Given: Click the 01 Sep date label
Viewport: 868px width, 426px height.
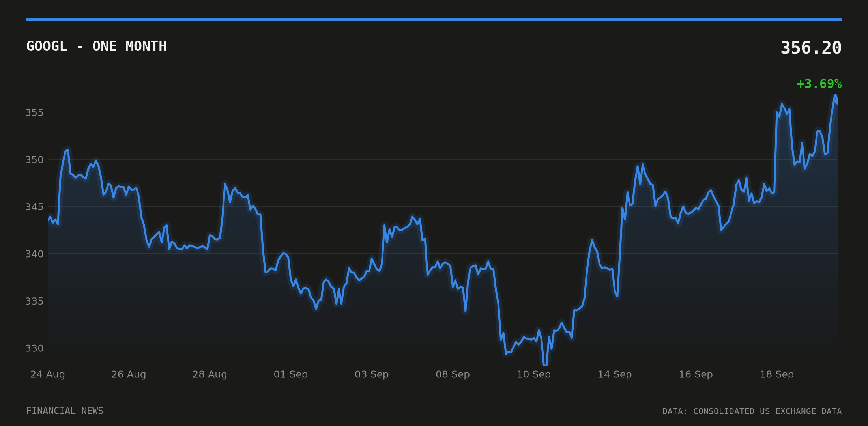Looking at the screenshot, I should coord(291,374).
